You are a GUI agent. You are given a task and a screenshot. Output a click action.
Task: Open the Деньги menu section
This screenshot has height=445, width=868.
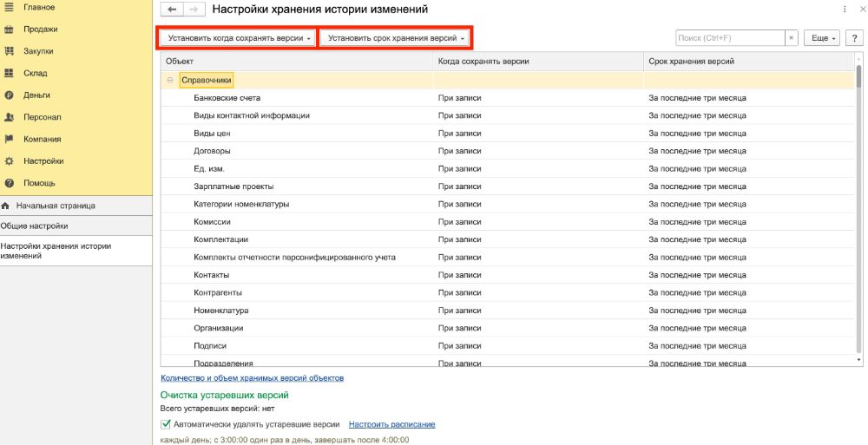(36, 95)
